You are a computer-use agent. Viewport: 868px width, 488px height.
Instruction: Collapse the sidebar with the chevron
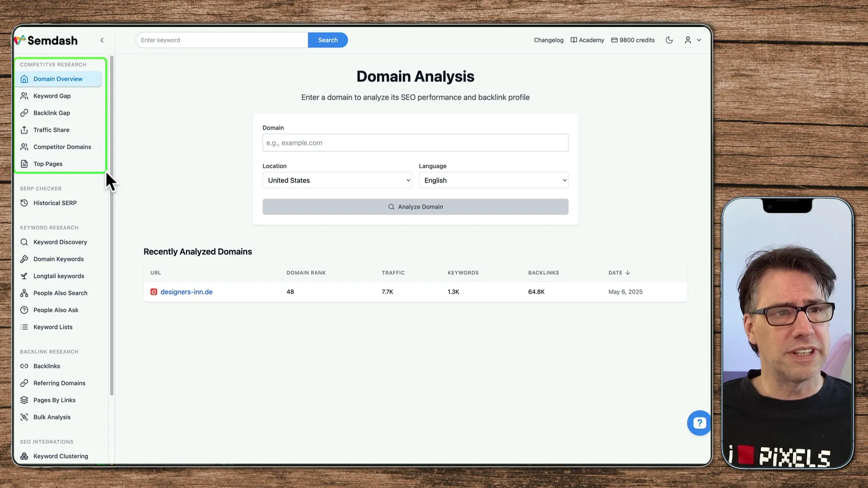click(x=102, y=40)
